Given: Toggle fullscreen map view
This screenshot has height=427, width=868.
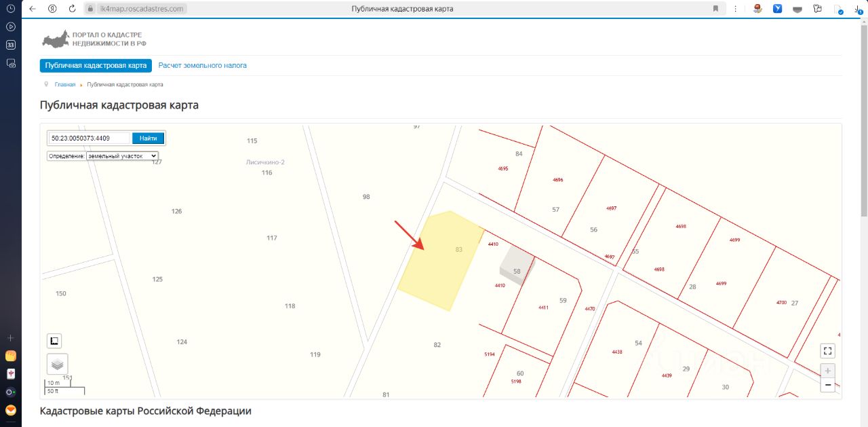Looking at the screenshot, I should click(x=827, y=351).
